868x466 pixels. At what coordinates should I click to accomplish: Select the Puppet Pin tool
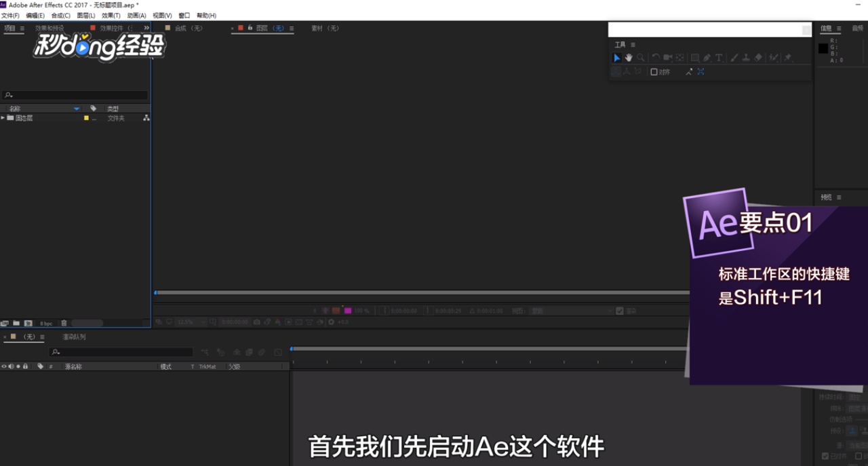pyautogui.click(x=787, y=58)
